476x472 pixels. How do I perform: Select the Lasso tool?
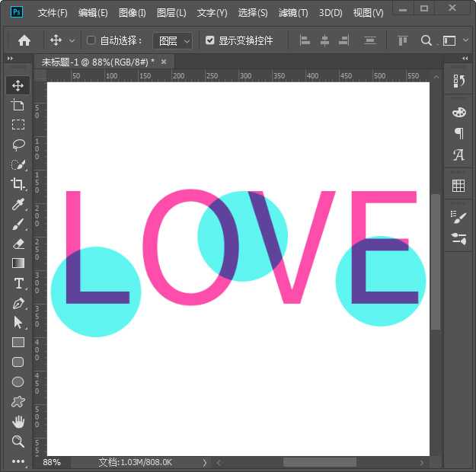(x=18, y=145)
